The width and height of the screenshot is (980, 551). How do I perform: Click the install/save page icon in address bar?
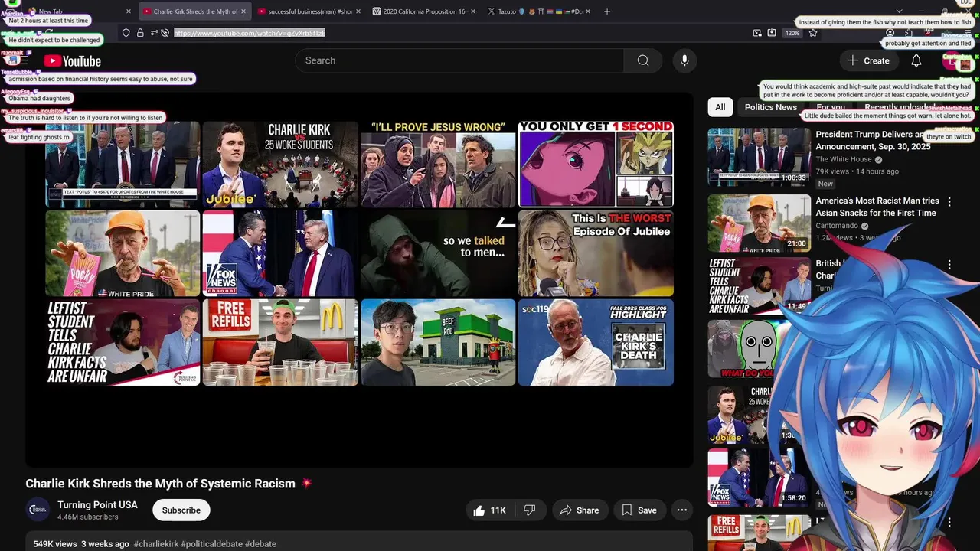click(772, 33)
